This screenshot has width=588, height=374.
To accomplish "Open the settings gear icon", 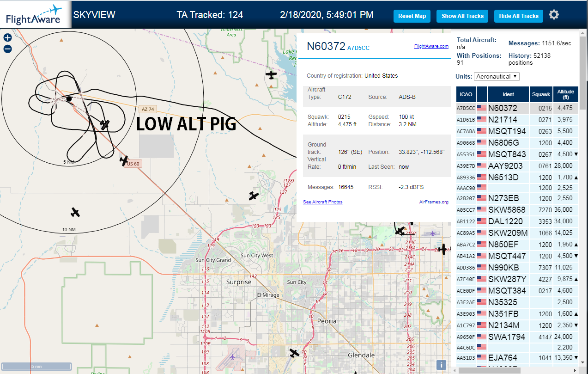I will (x=554, y=15).
